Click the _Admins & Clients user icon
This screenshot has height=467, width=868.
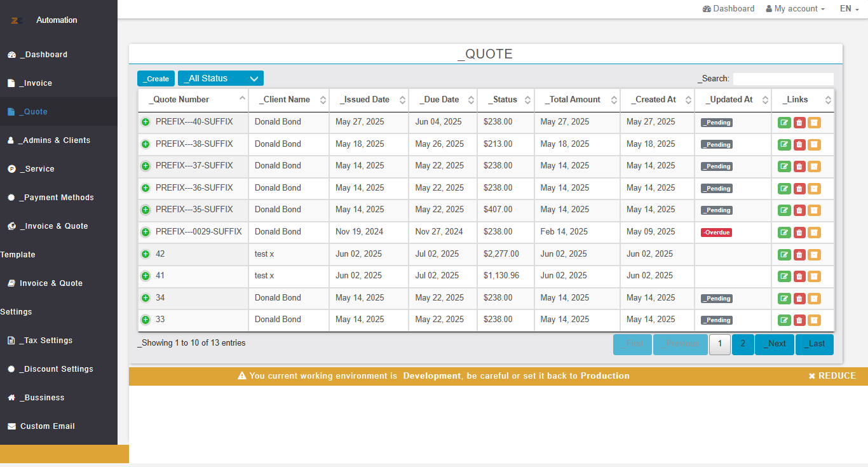pyautogui.click(x=11, y=140)
